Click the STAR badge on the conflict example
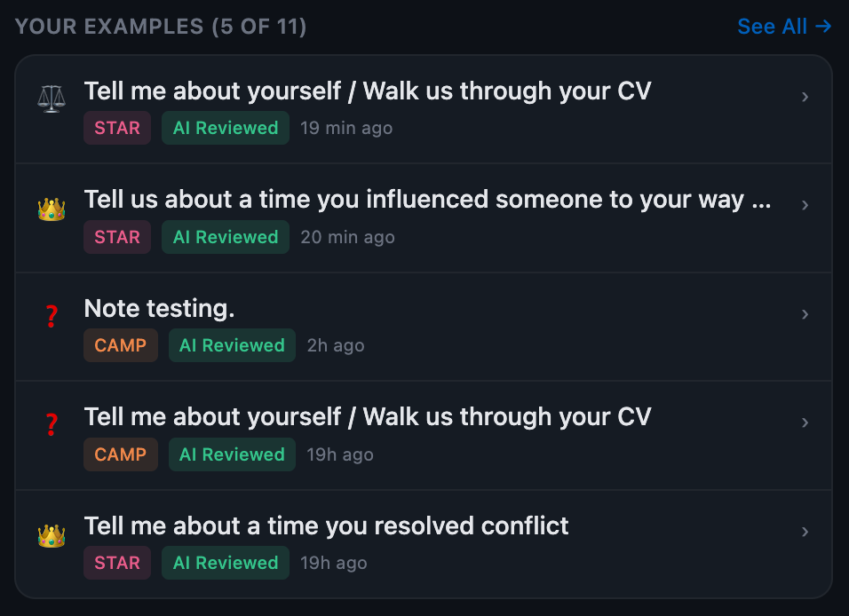Screen dimensions: 849x616 pos(116,563)
